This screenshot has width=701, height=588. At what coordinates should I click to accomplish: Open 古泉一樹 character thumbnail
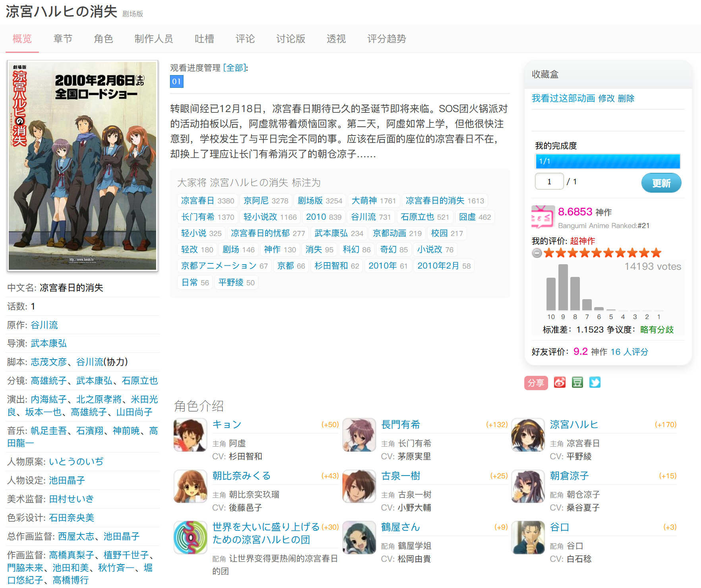pyautogui.click(x=359, y=486)
